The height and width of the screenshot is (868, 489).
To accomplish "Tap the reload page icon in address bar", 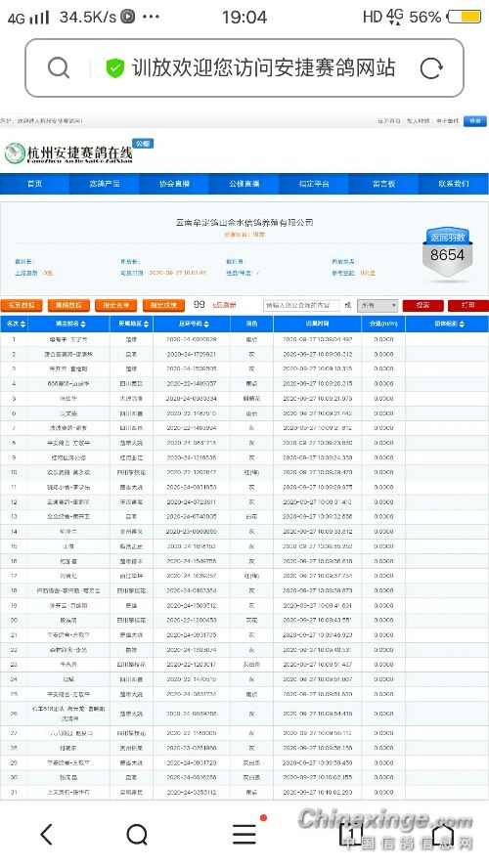I will coord(431,68).
